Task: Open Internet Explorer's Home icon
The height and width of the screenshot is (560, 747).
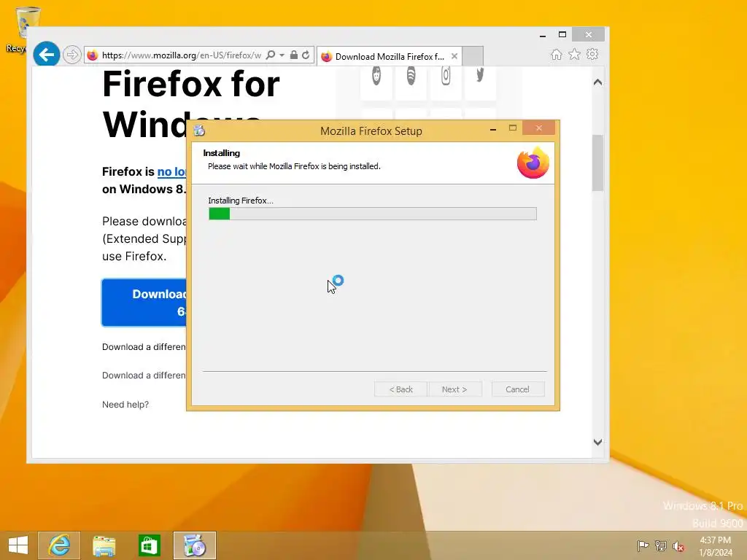Action: pos(557,54)
